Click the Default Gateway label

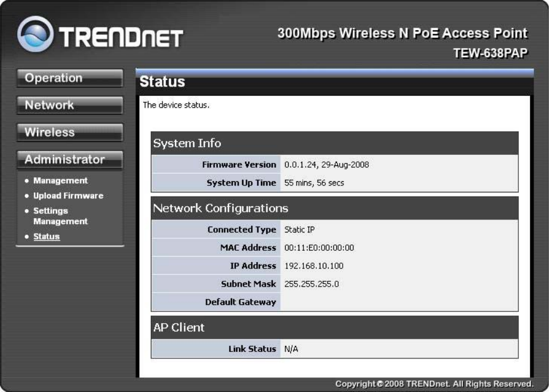[x=240, y=302]
